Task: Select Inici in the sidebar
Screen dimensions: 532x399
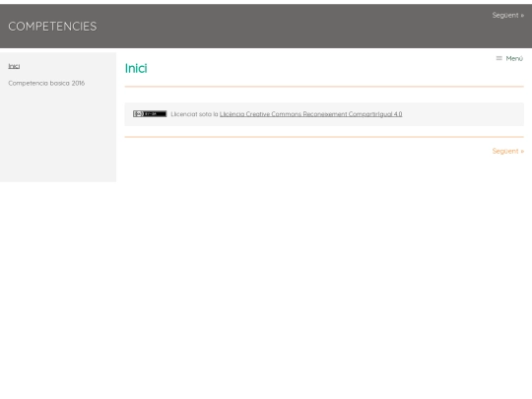Action: coord(14,66)
